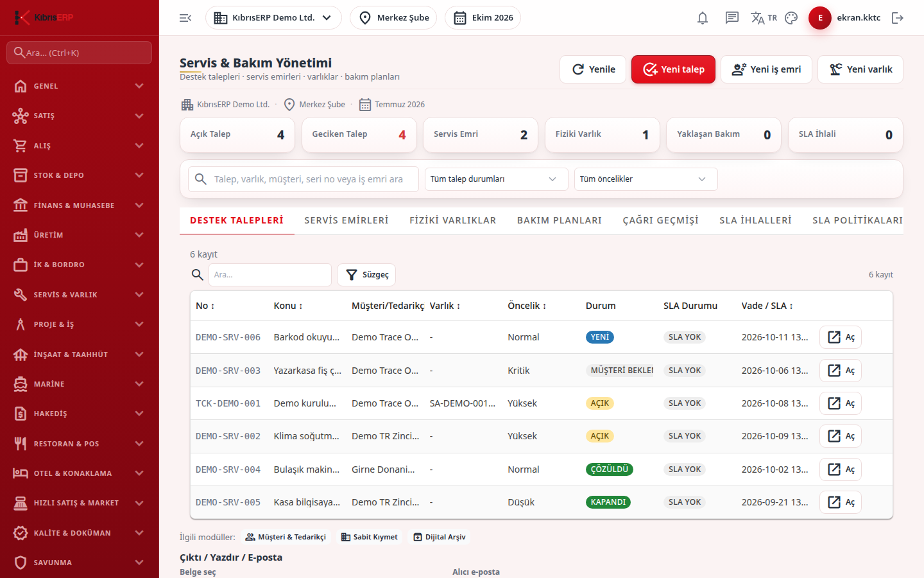Open the Dijital Arşiv related module link
The height and width of the screenshot is (578, 924).
(x=440, y=537)
